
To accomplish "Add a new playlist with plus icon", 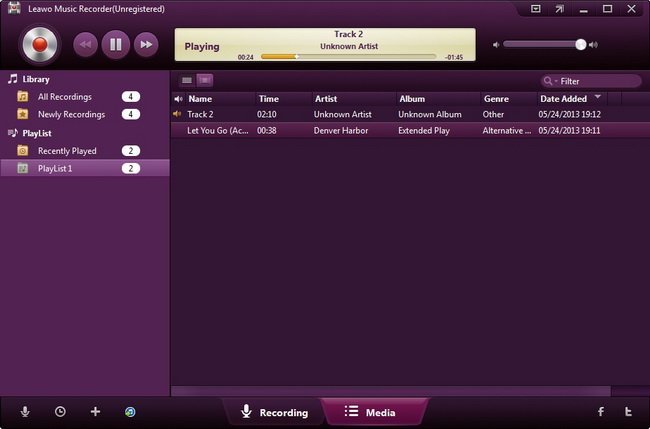I will pyautogui.click(x=95, y=412).
